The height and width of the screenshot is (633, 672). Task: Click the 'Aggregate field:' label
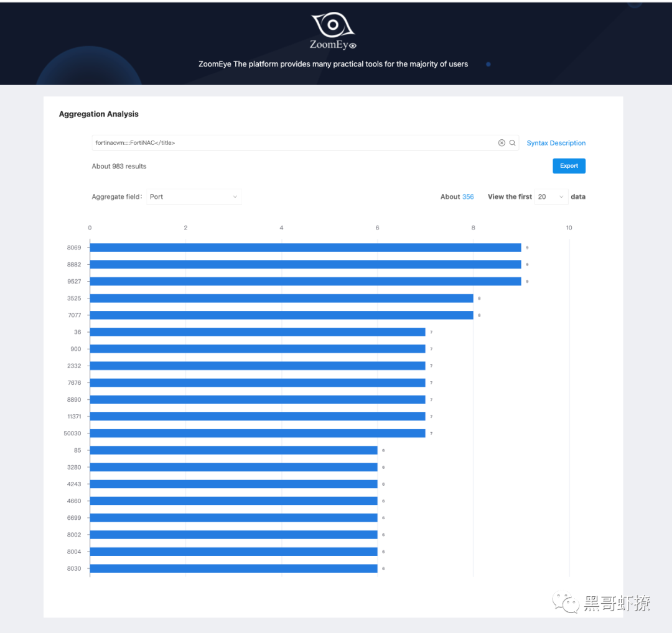pyautogui.click(x=116, y=196)
